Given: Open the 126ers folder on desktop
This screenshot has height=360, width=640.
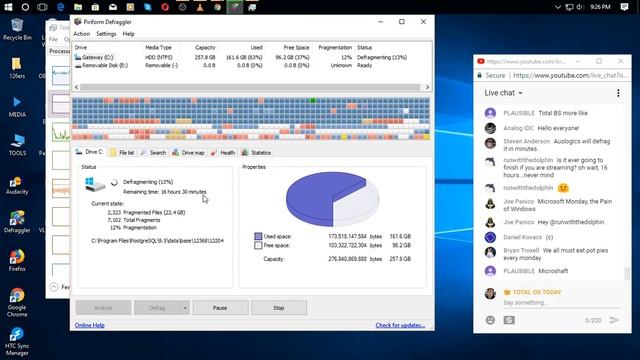Looking at the screenshot, I should (17, 68).
